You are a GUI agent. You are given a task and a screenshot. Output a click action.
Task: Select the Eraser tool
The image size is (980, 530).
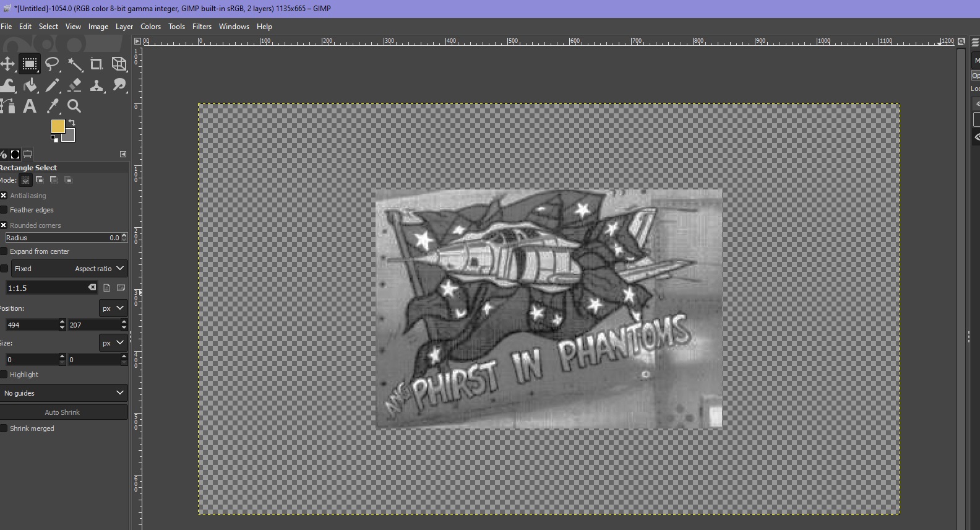click(x=75, y=85)
